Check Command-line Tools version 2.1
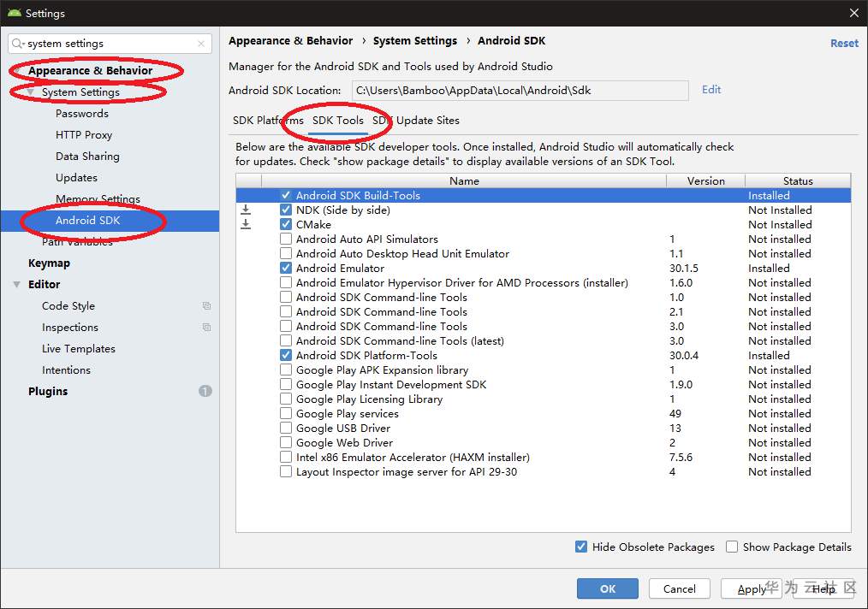The image size is (868, 609). tap(286, 312)
